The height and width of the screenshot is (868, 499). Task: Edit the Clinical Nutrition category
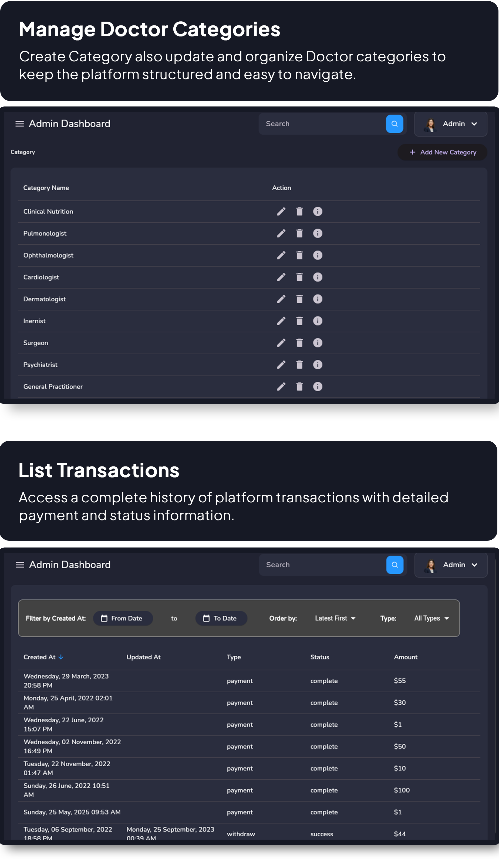[x=281, y=211]
